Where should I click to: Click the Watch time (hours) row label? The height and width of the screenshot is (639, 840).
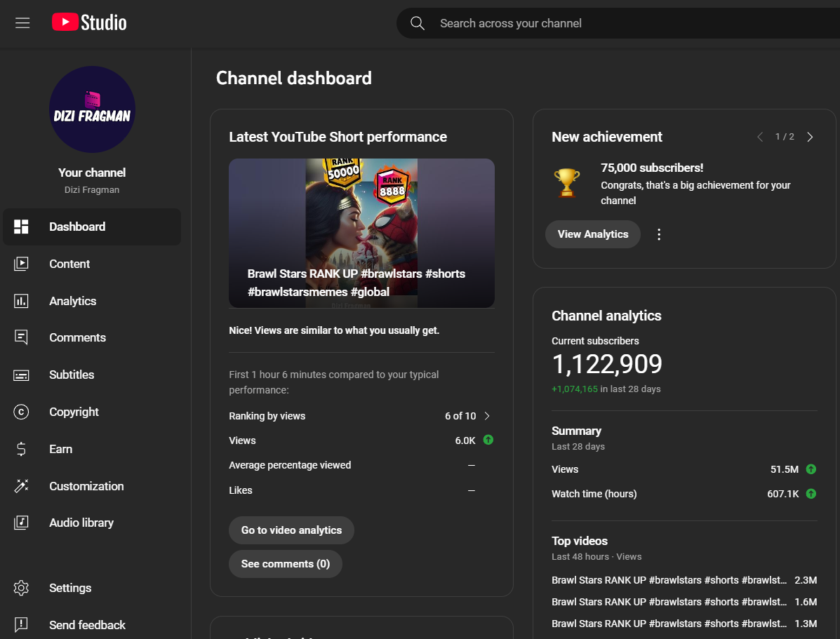594,494
